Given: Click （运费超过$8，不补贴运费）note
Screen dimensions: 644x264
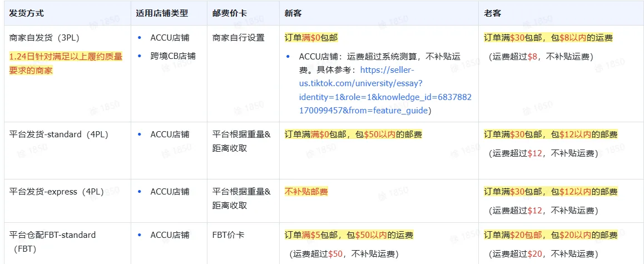Looking at the screenshot, I should coord(541,57).
